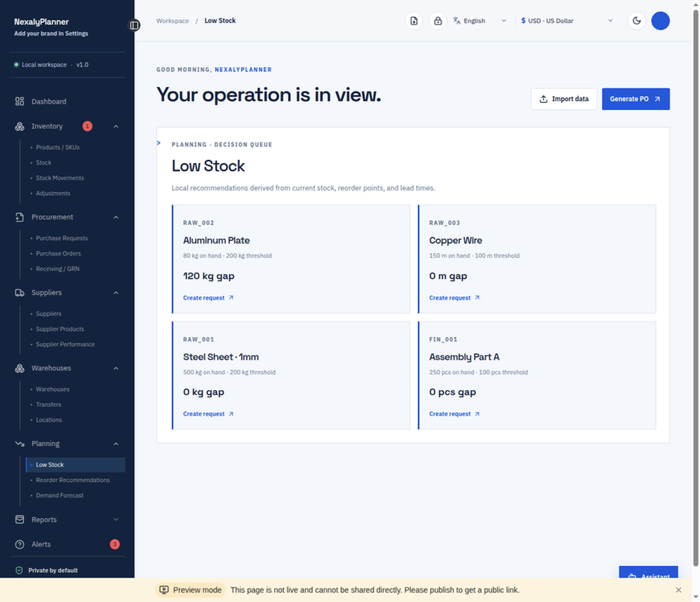Click the Suppliers truck icon
The image size is (700, 602).
pos(20,293)
